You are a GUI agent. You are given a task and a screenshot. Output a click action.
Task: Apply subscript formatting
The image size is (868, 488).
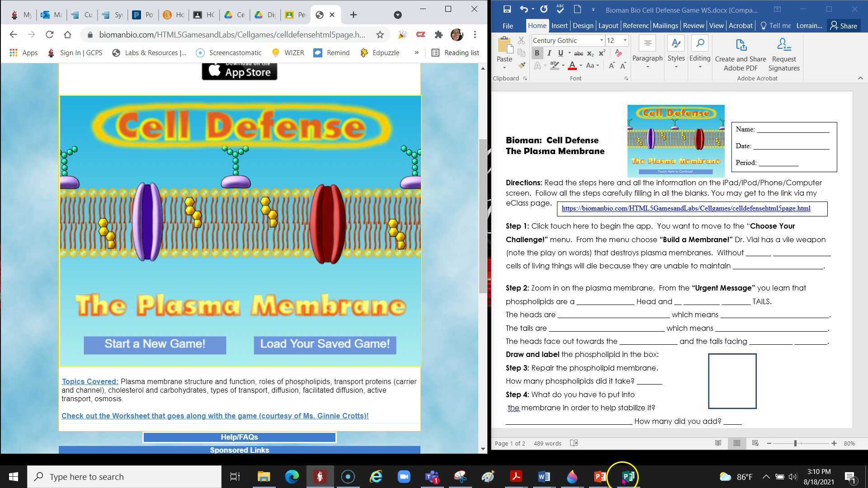[x=590, y=53]
